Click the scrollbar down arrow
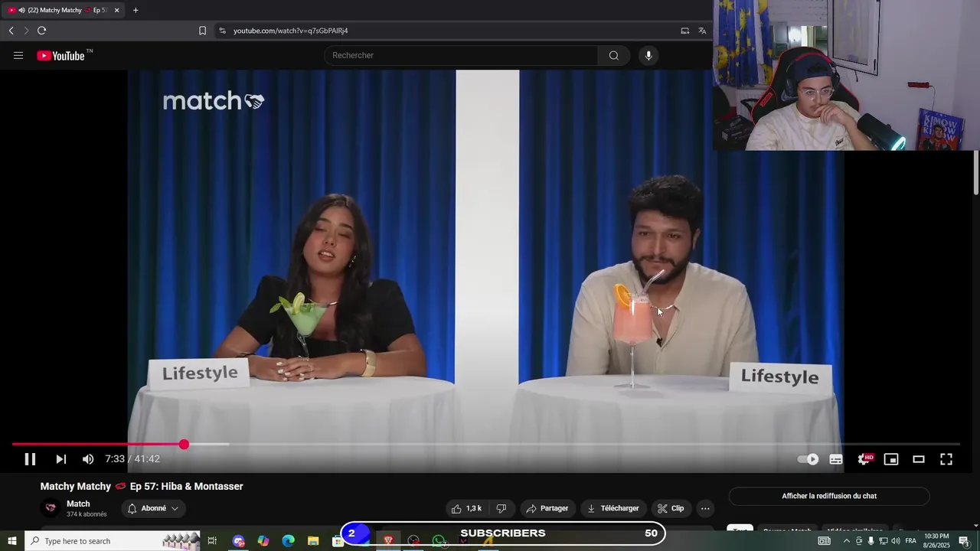Image resolution: width=980 pixels, height=551 pixels. [976, 527]
